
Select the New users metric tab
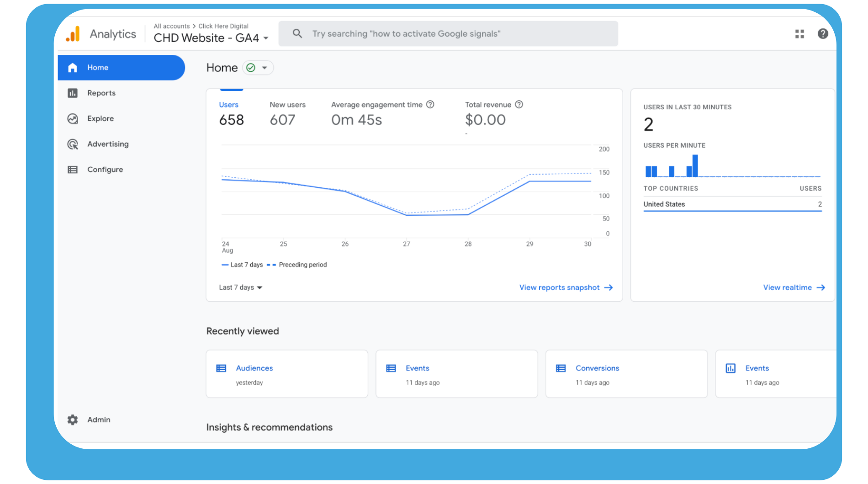click(x=288, y=113)
